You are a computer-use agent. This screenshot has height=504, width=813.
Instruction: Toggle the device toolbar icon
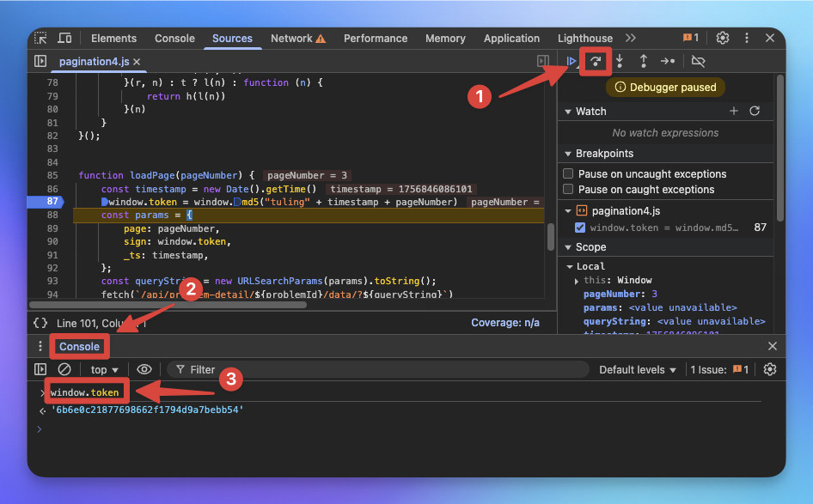[64, 38]
